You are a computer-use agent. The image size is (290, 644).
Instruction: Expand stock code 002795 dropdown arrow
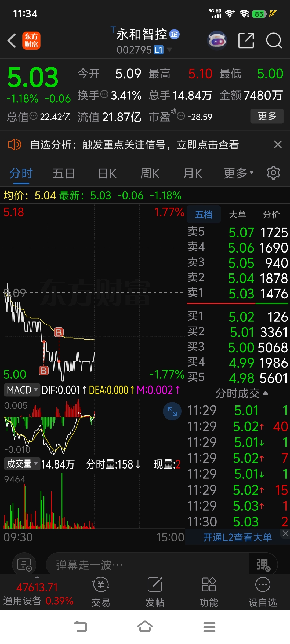[169, 50]
